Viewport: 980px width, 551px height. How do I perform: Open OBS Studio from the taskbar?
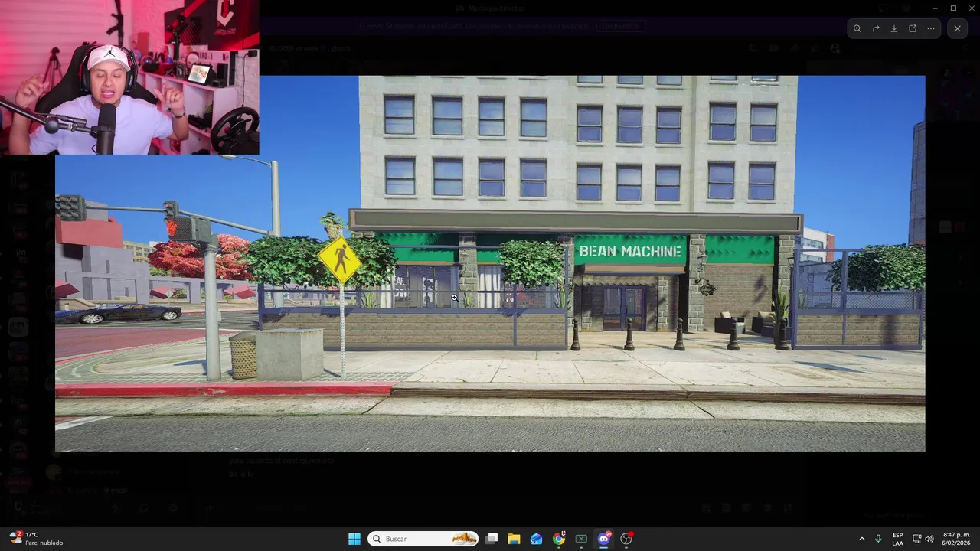click(626, 539)
